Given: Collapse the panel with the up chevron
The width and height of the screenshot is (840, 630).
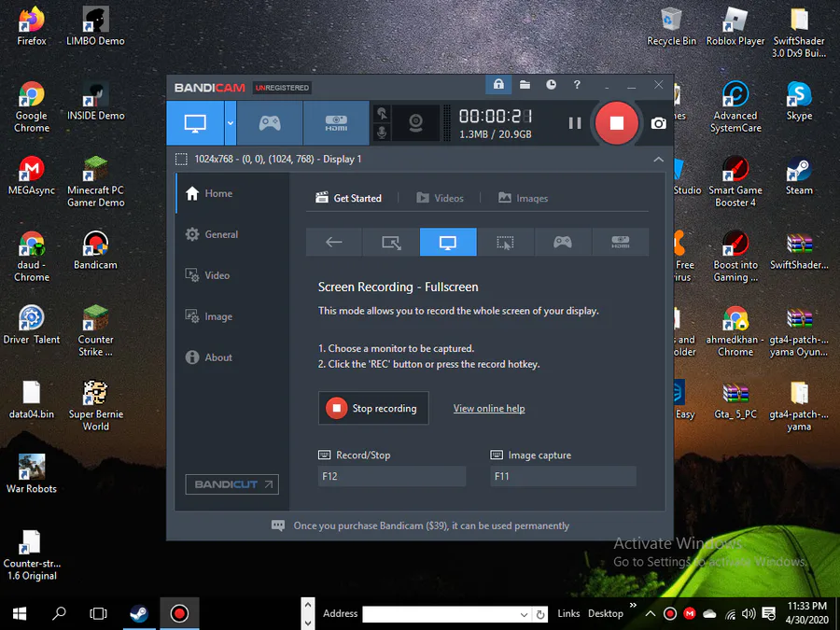Looking at the screenshot, I should tap(658, 159).
